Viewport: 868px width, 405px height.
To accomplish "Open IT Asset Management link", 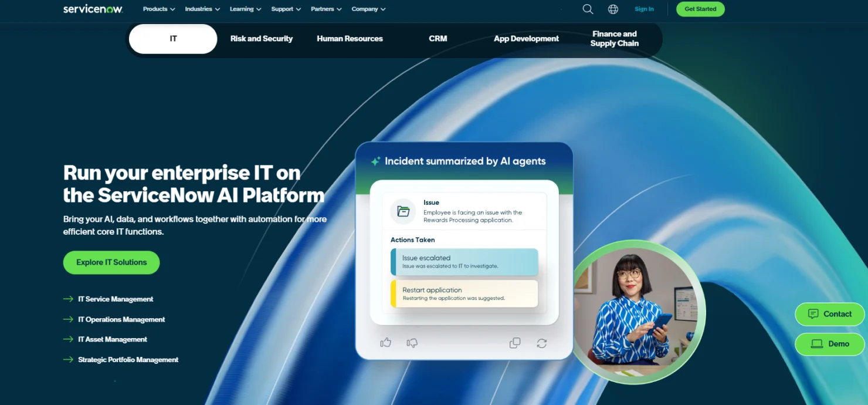I will [113, 339].
